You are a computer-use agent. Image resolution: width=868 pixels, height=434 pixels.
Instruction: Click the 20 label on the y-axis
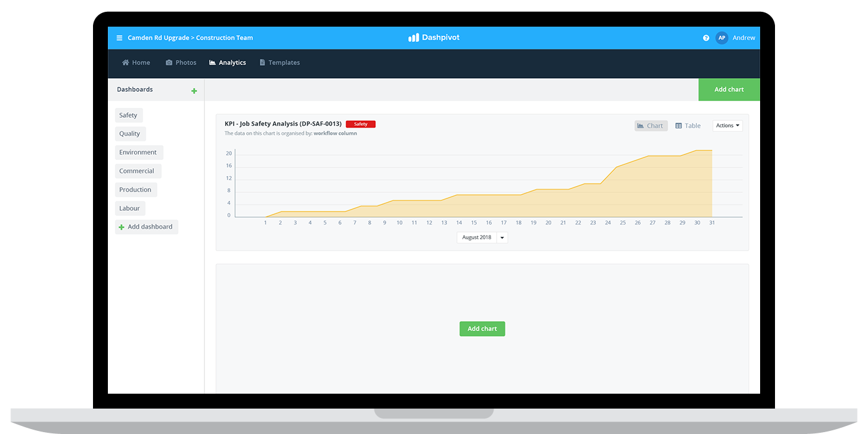coord(229,153)
